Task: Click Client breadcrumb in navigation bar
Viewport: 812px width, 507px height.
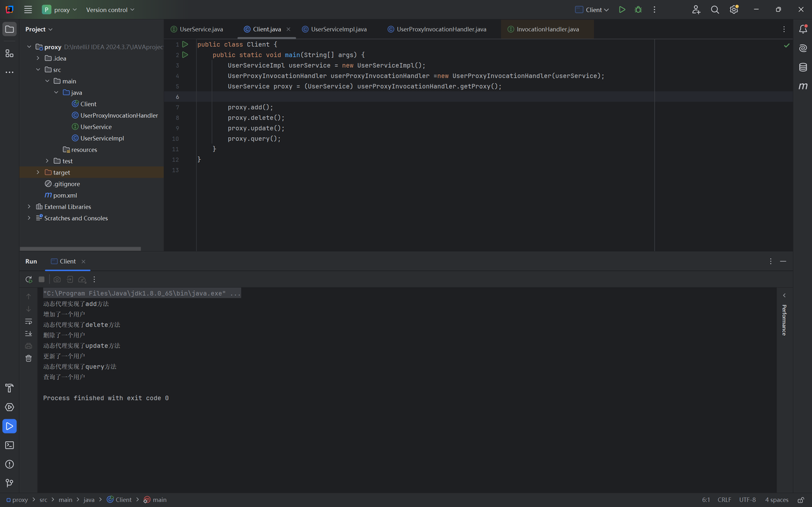Action: 119,500
